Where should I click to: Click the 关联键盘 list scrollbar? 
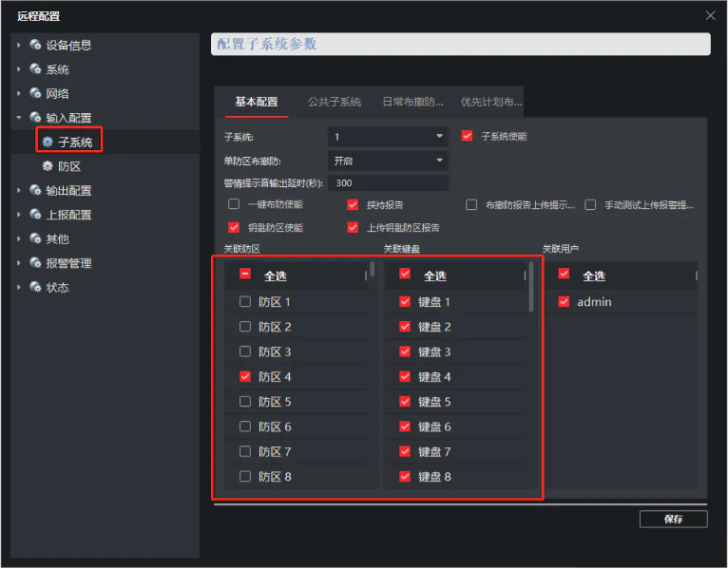click(531, 287)
